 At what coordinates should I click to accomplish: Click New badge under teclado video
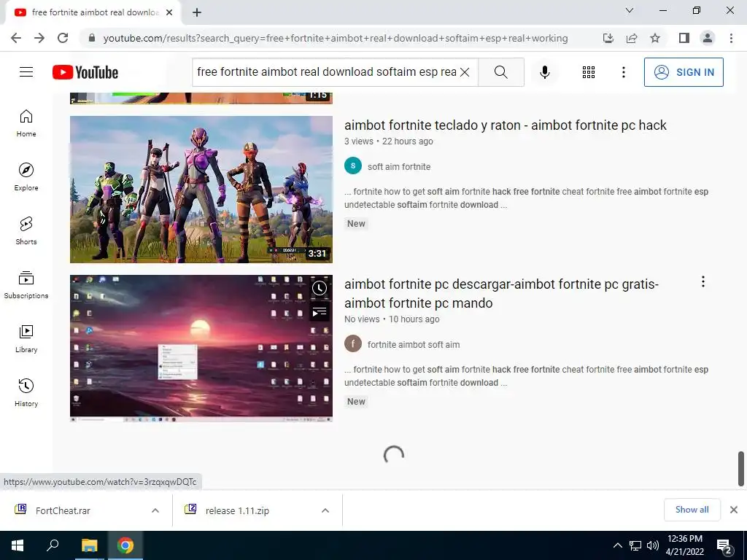point(356,223)
